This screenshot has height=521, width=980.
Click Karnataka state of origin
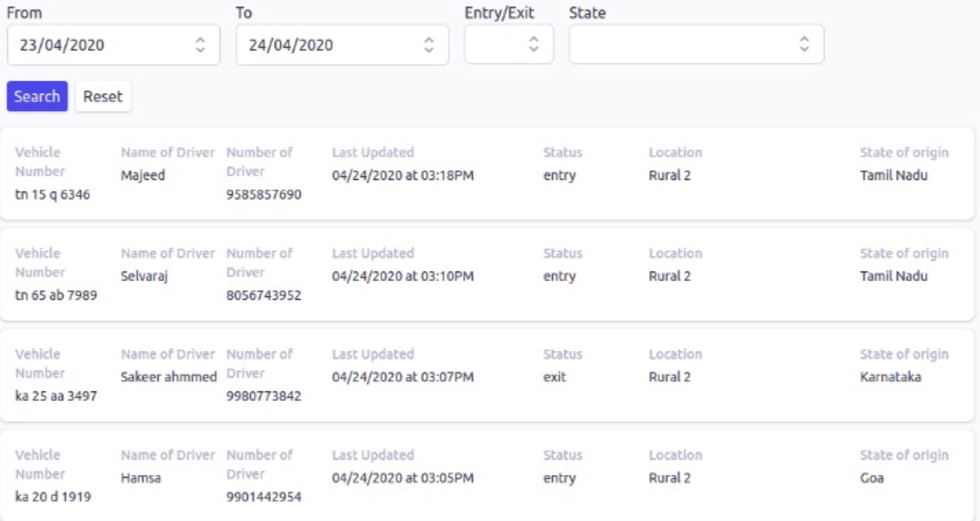click(890, 377)
